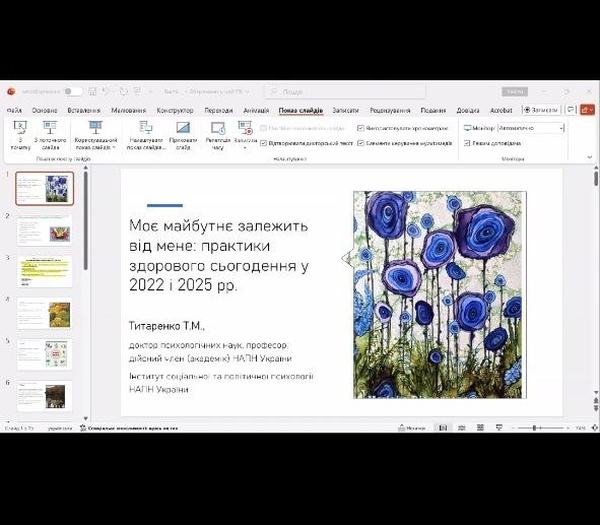This screenshot has width=600, height=525.
Task: Expand the Record (Записати) dropdown in the ribbon
Action: (246, 145)
